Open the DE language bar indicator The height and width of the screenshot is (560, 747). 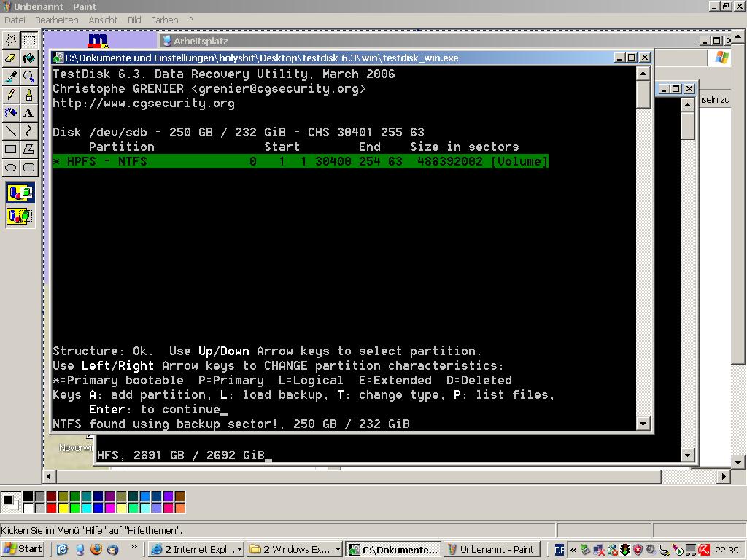[x=560, y=550]
